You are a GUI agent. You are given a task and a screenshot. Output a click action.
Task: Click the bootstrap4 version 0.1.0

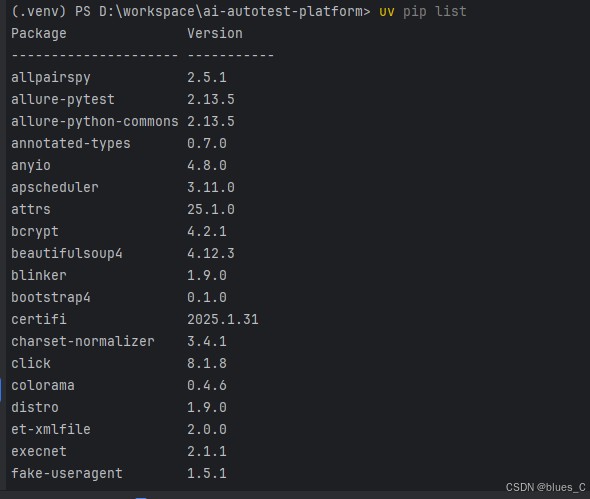point(207,298)
